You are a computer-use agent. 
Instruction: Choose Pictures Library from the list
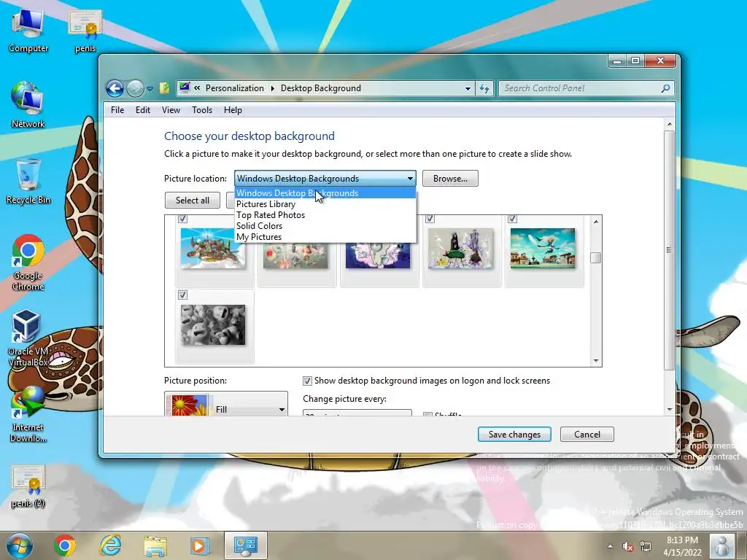(325, 204)
